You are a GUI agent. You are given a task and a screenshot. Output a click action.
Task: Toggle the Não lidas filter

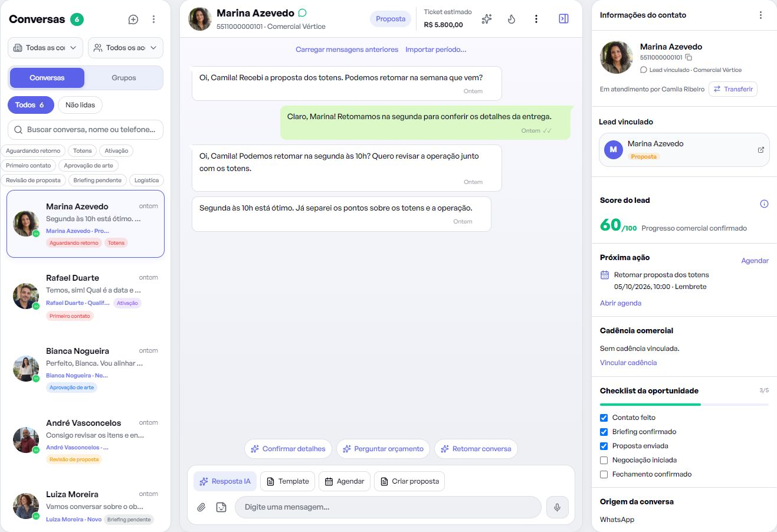pos(80,105)
